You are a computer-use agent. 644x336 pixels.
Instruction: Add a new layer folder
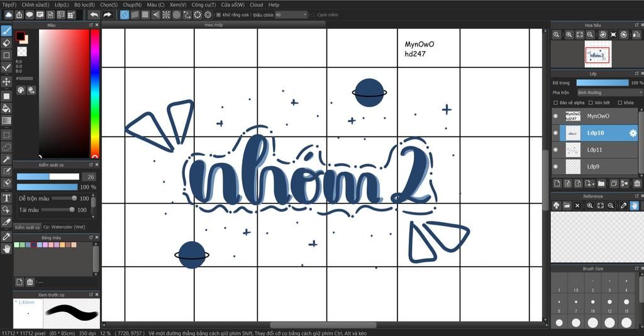coord(601,183)
